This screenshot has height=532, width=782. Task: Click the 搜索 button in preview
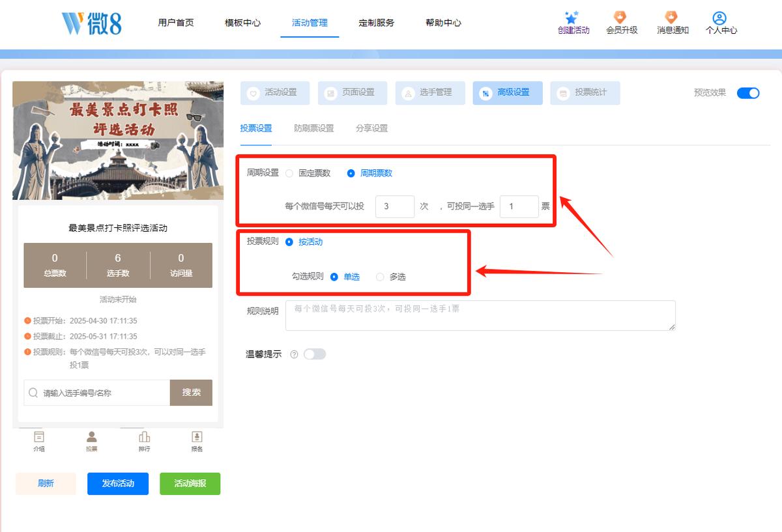191,393
